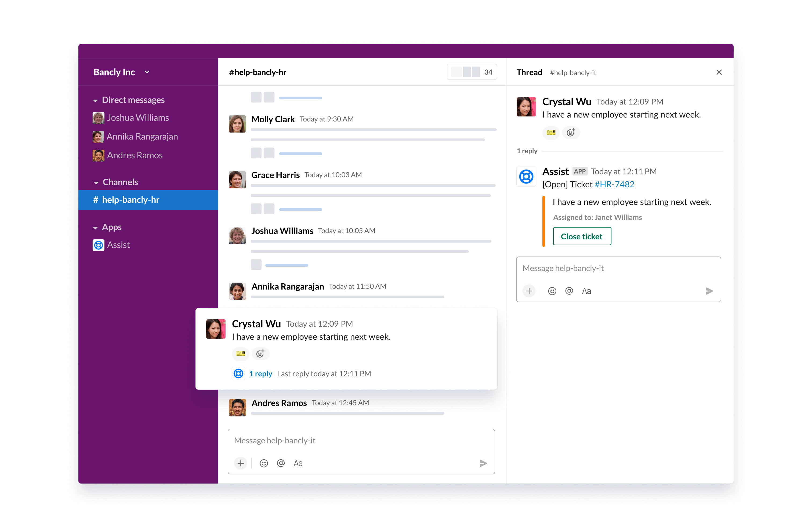Click the Close ticket button in thread
Viewport: 812px width, 527px height.
(x=581, y=237)
